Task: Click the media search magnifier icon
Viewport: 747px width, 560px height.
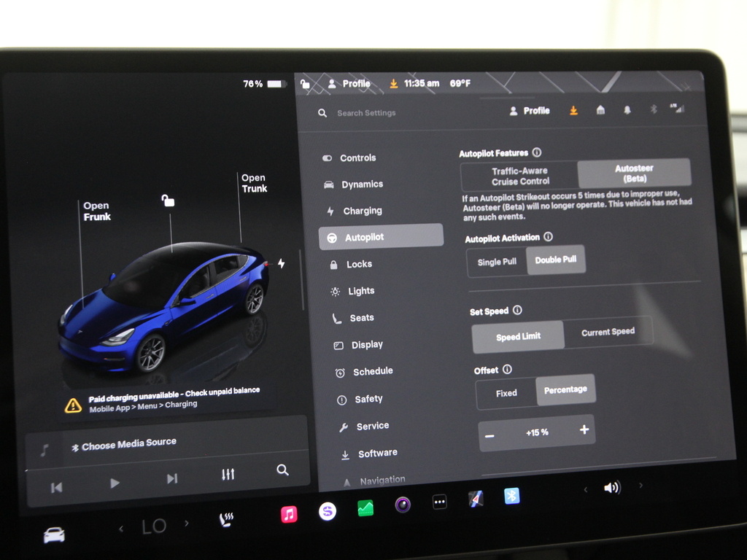Action: (282, 470)
